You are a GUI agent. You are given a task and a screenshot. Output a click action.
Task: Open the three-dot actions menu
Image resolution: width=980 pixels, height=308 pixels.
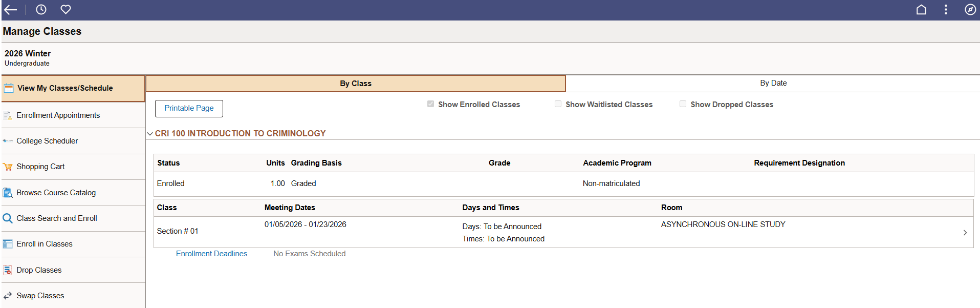(946, 10)
